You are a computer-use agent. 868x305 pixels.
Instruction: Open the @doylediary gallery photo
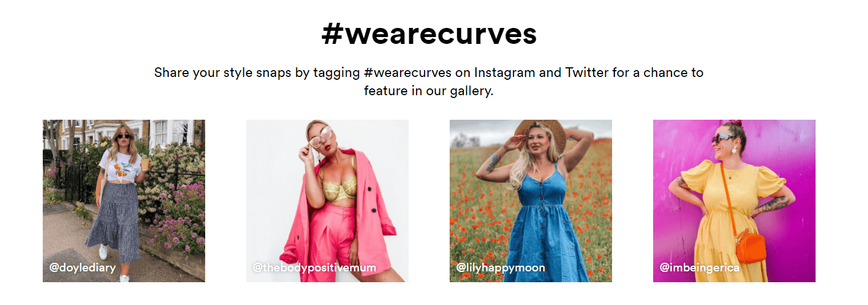click(x=124, y=201)
